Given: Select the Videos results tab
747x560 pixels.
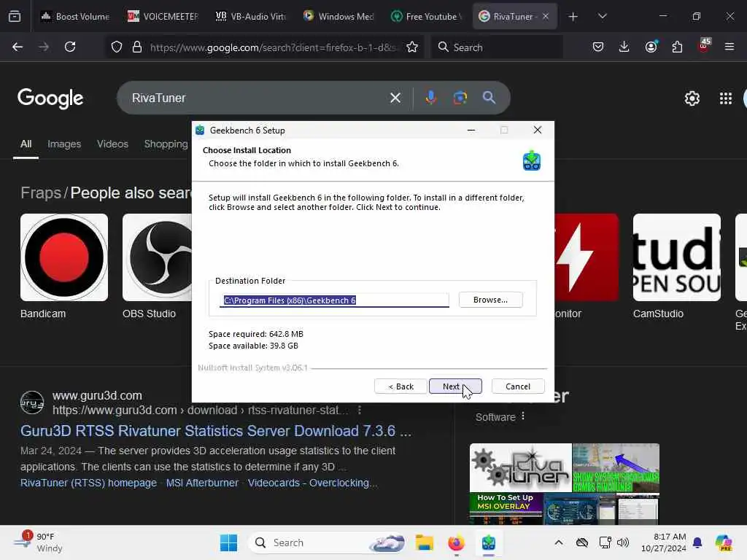Looking at the screenshot, I should tap(113, 144).
